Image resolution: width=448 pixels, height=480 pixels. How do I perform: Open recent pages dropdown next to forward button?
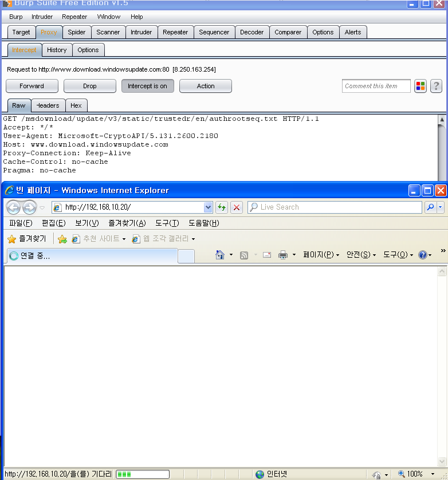coord(42,208)
